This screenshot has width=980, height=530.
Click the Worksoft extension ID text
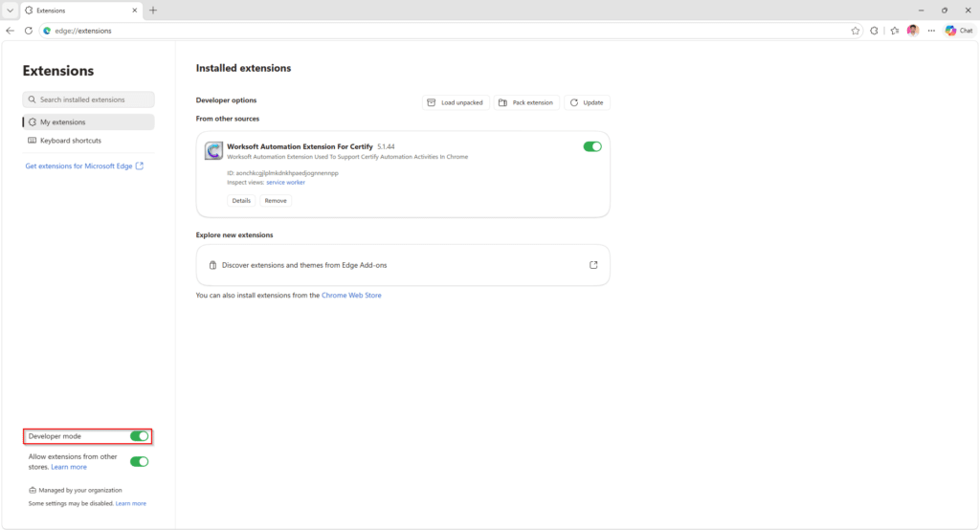[282, 173]
